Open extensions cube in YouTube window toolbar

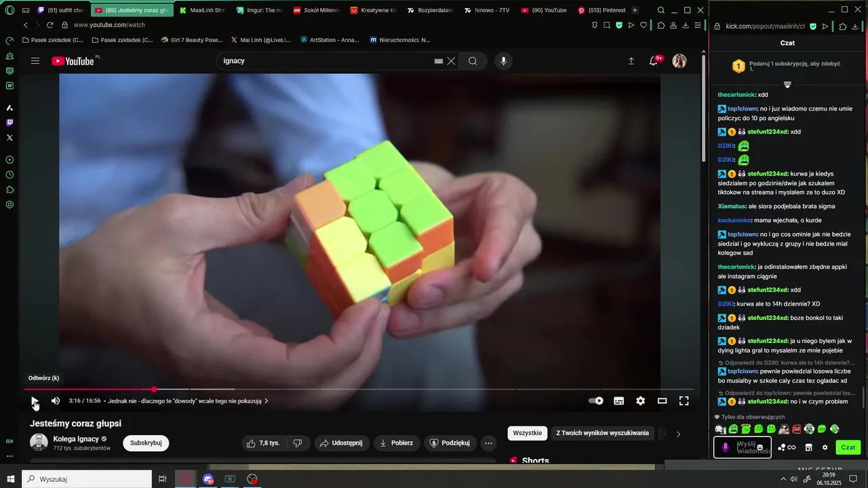pos(661,25)
